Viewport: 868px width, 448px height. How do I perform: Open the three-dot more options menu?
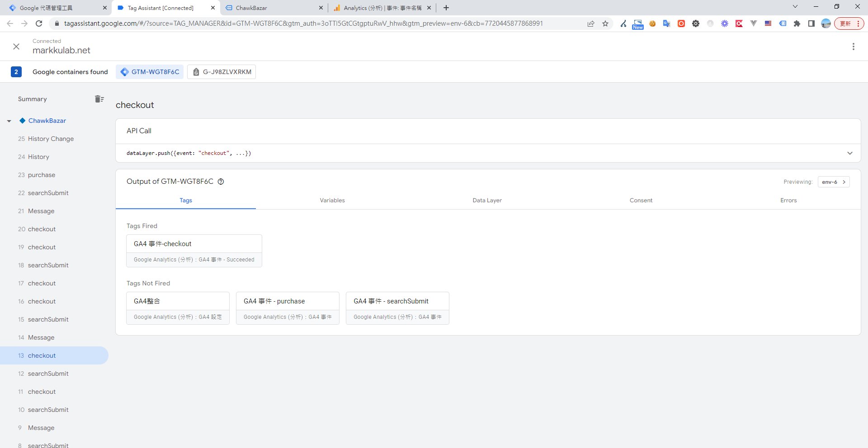[x=853, y=47]
